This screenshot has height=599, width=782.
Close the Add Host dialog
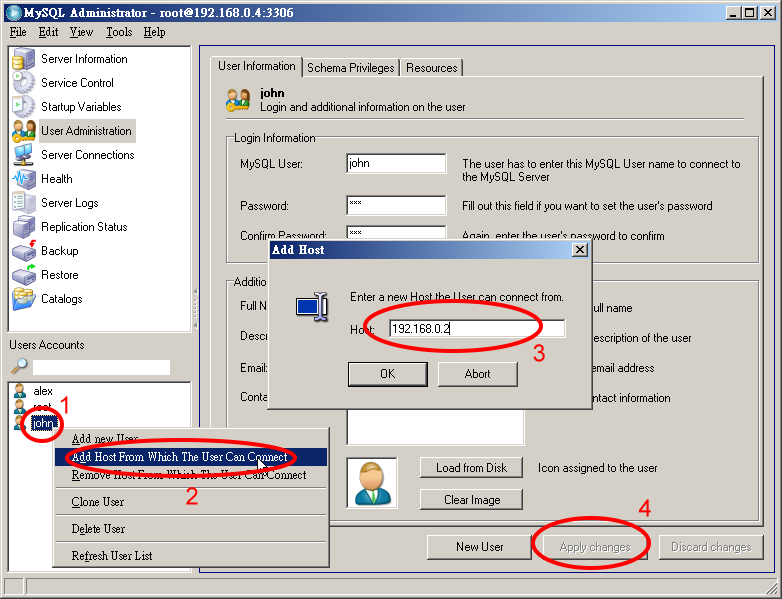(578, 250)
